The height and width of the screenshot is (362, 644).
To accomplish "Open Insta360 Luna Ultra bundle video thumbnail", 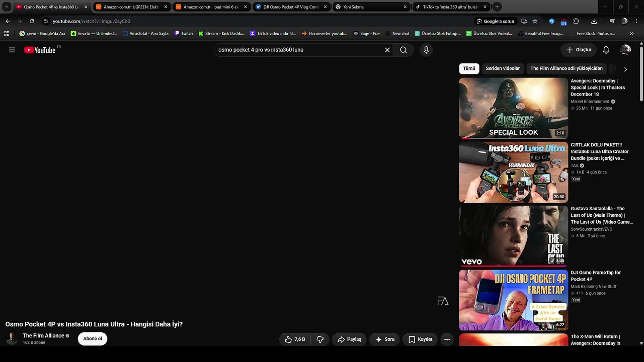I will click(513, 172).
